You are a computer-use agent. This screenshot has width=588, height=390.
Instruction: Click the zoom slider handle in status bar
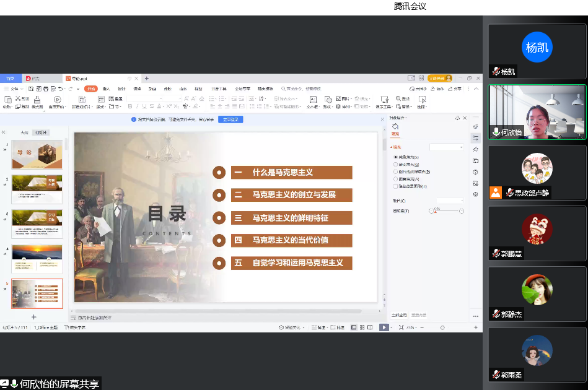click(442, 327)
